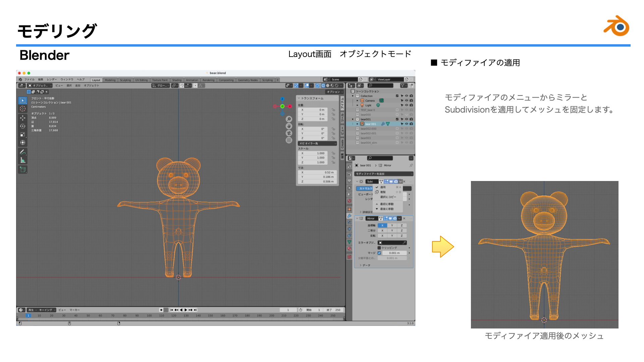Open the File menu
Screen dimensions: 644x362
point(29,80)
